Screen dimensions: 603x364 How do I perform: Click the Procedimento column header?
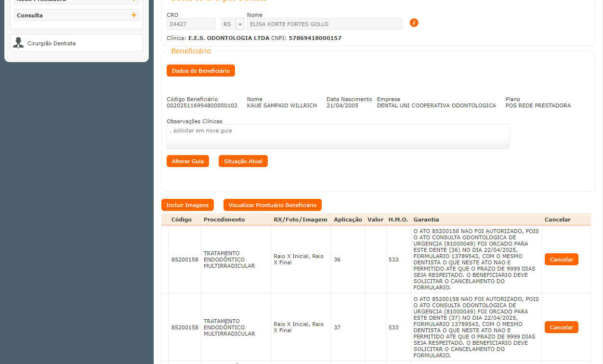[224, 220]
